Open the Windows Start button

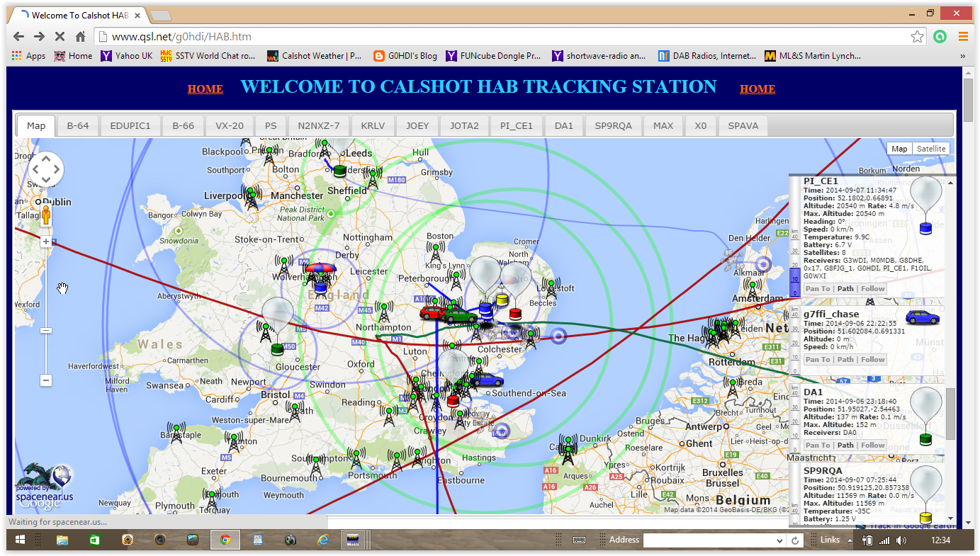21,540
